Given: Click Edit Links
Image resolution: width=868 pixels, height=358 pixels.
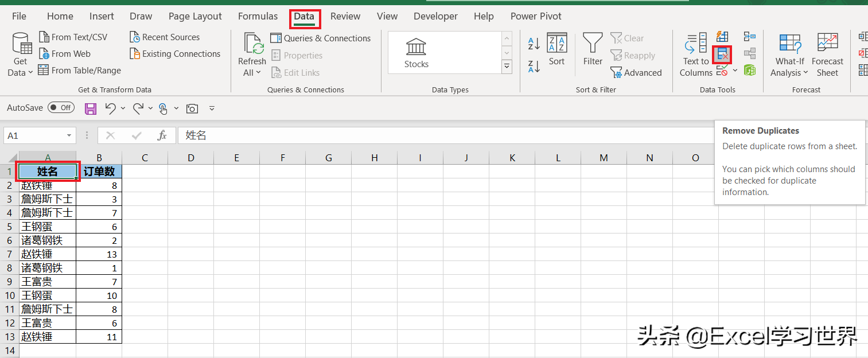Looking at the screenshot, I should pyautogui.click(x=295, y=73).
